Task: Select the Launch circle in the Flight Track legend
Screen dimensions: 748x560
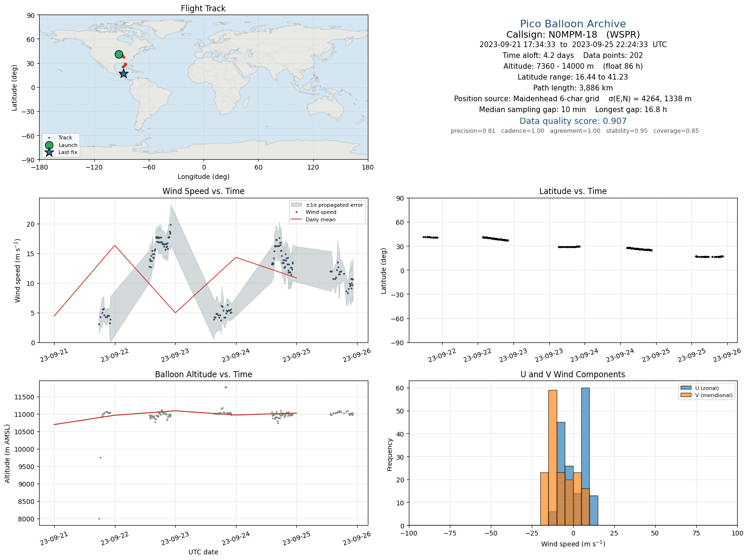Action: click(x=49, y=145)
